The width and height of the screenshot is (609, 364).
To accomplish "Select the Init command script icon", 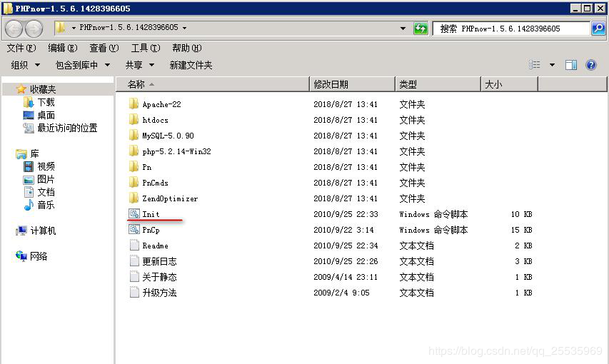I will (x=134, y=213).
